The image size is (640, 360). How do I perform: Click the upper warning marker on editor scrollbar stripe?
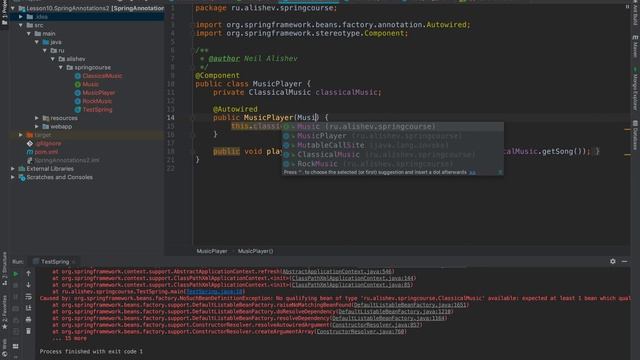pyautogui.click(x=627, y=129)
